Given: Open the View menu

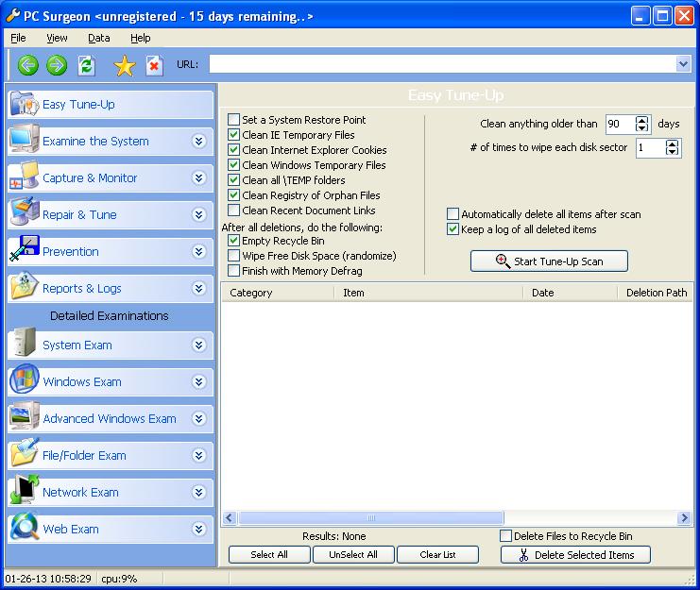Looking at the screenshot, I should point(57,39).
